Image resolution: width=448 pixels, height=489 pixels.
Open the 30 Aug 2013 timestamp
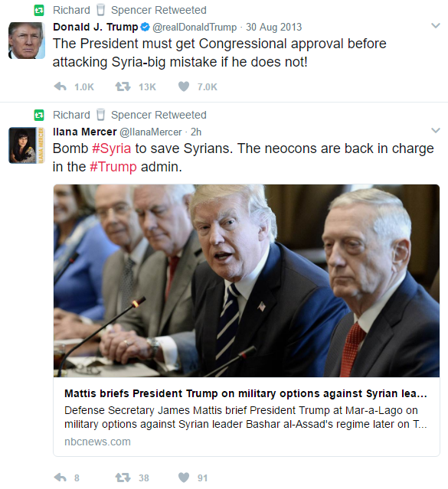click(x=274, y=27)
